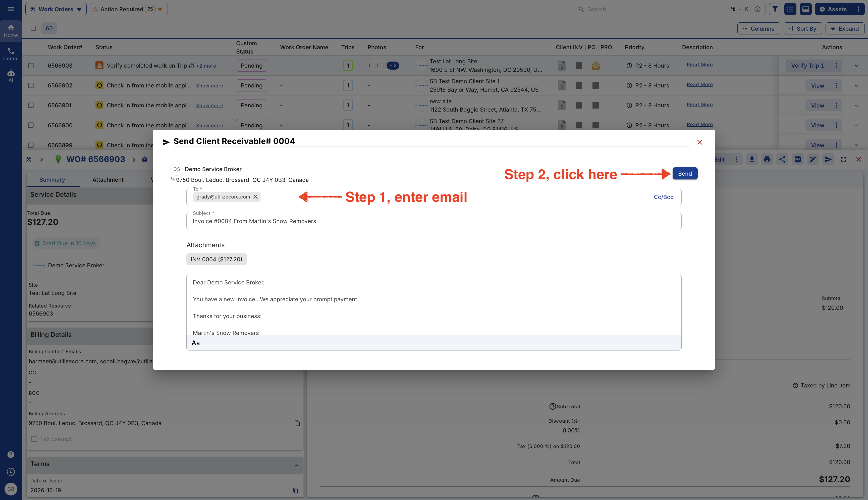Click the Send button in dialog
The height and width of the screenshot is (500, 868).
[685, 174]
